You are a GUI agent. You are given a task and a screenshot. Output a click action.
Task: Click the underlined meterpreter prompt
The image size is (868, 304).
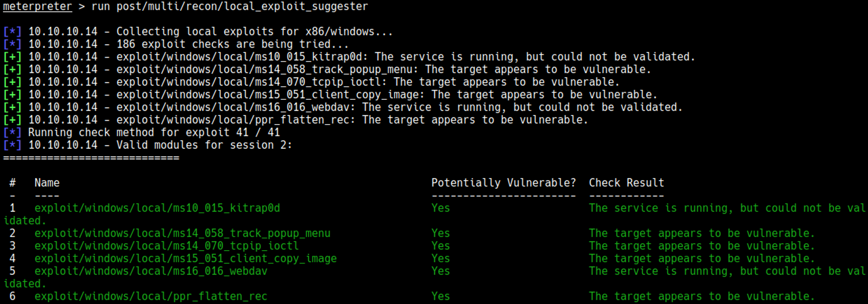coord(37,7)
